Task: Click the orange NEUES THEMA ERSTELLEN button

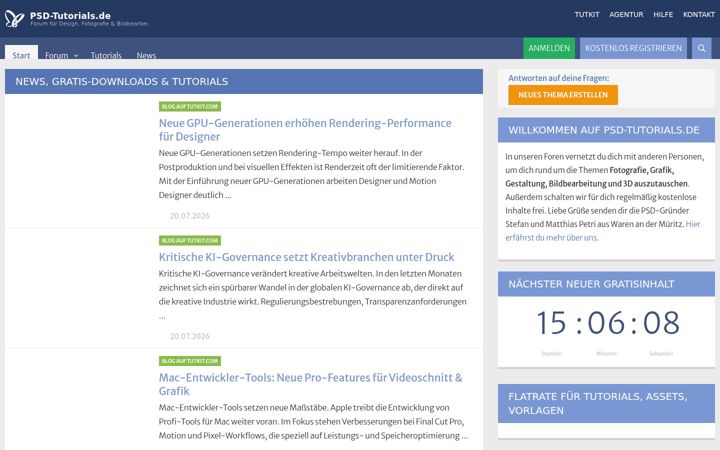Action: 563,95
